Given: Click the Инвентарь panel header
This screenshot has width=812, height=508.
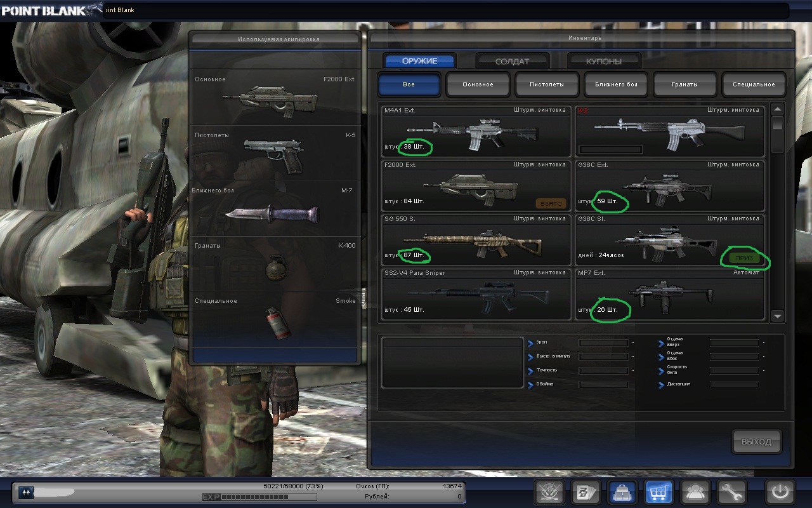Looking at the screenshot, I should tap(581, 38).
